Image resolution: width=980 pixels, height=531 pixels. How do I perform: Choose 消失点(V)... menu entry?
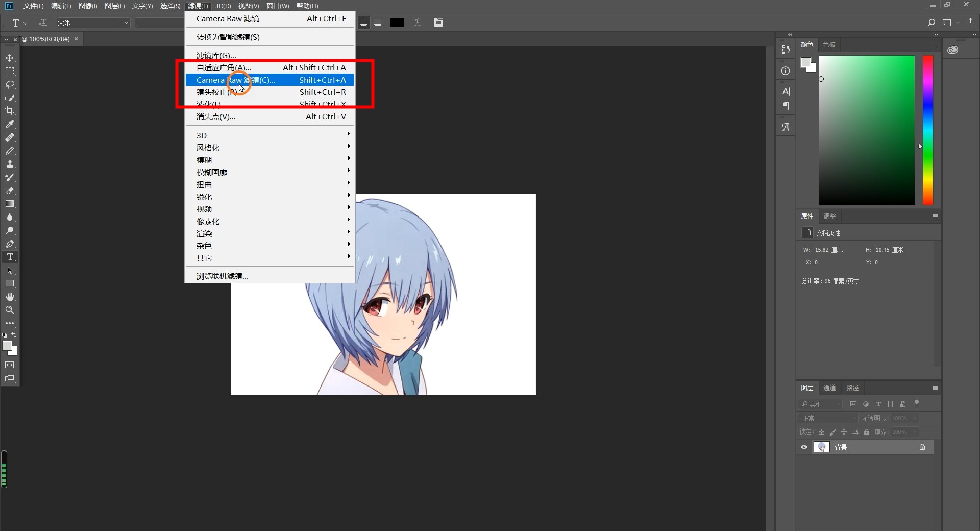coord(270,116)
